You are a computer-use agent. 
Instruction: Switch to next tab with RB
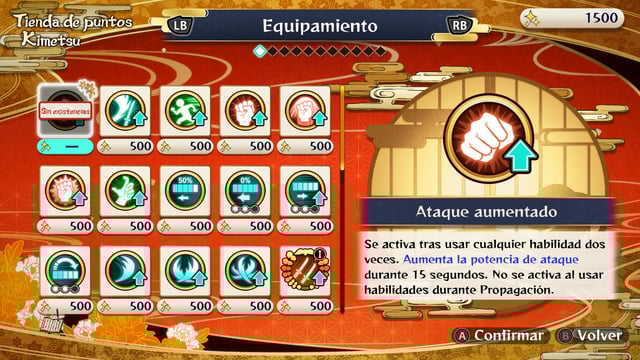(460, 26)
